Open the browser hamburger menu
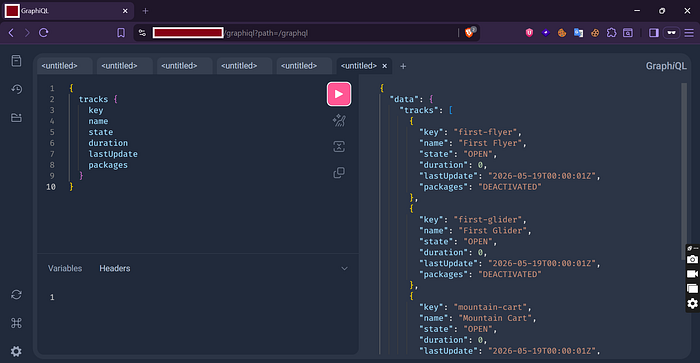700x363 pixels. pos(689,33)
